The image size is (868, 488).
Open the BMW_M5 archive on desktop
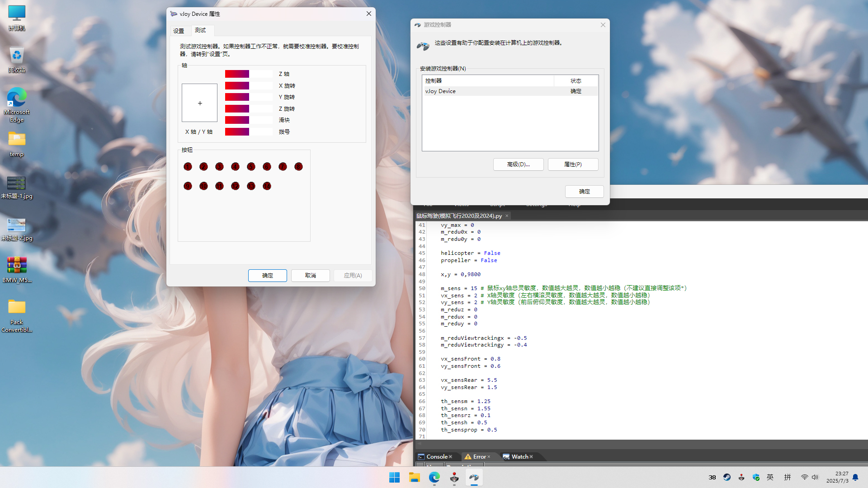coord(17,269)
